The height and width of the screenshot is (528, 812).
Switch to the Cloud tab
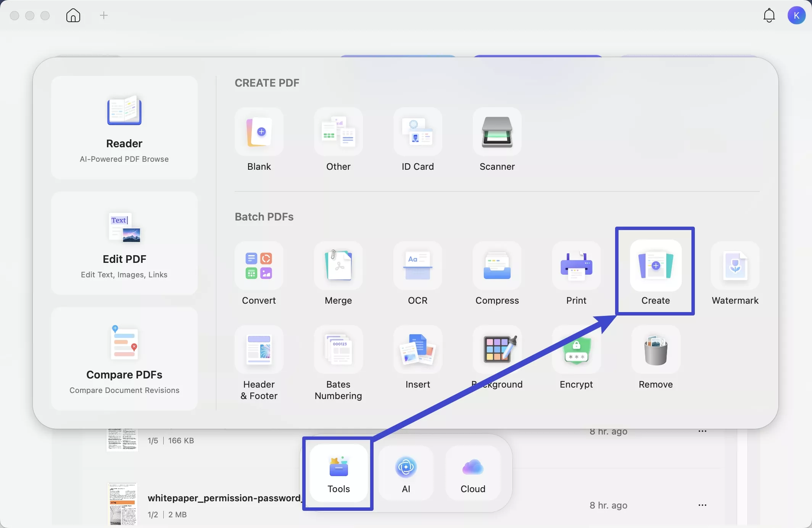[473, 473]
